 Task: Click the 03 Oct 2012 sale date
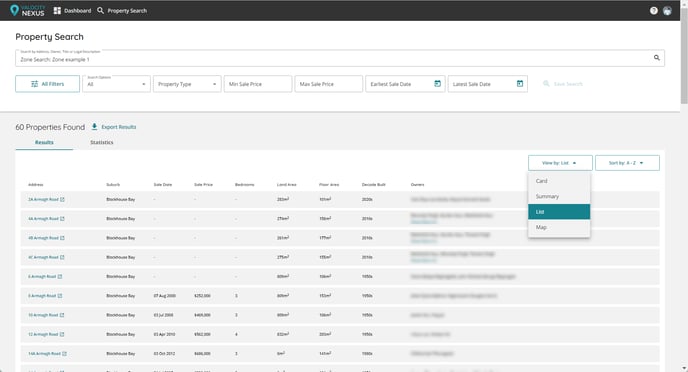coord(164,354)
